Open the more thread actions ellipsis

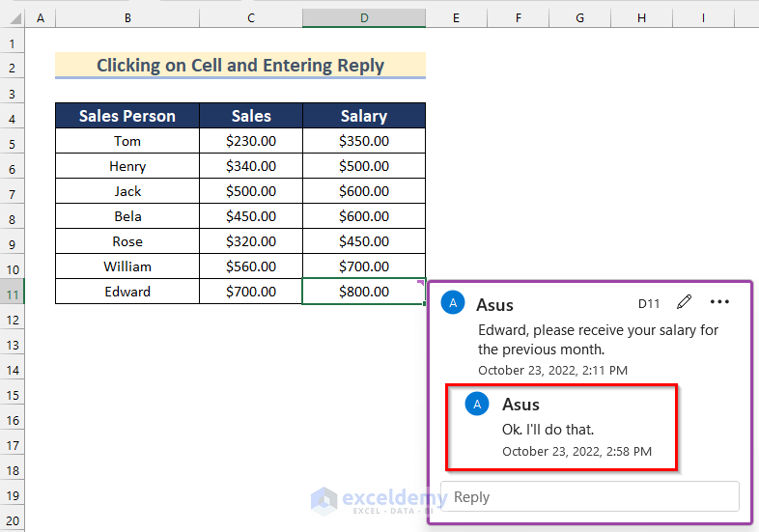(x=719, y=302)
